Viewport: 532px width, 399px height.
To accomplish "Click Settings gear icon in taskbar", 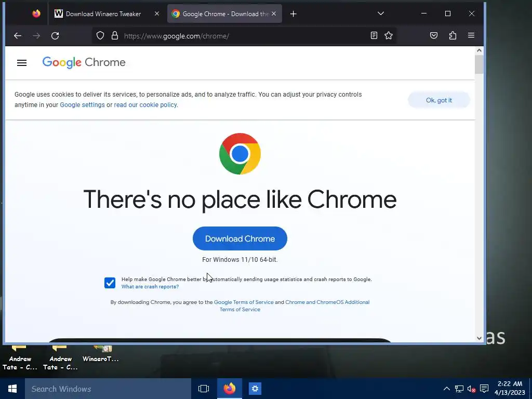I will click(x=255, y=389).
